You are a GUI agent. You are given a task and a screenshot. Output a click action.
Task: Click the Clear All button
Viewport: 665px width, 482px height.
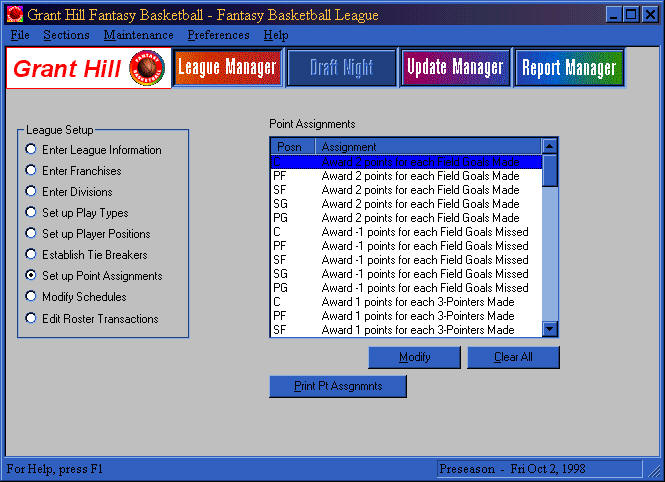[513, 357]
